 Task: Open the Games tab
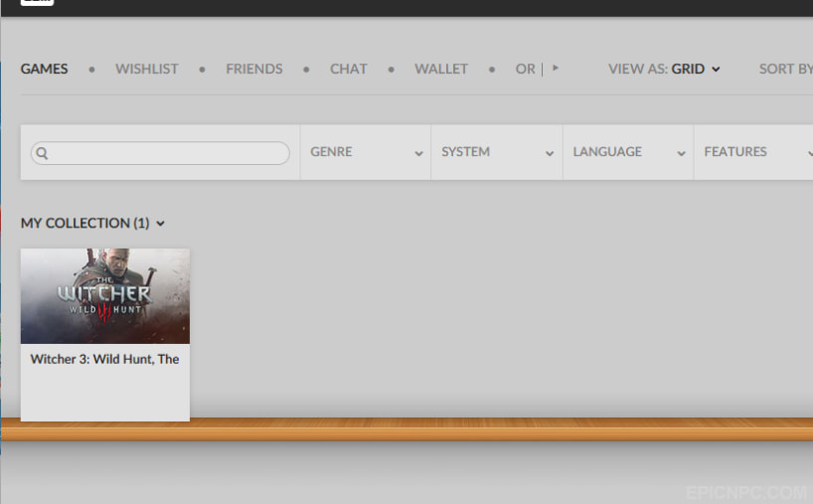tap(44, 69)
